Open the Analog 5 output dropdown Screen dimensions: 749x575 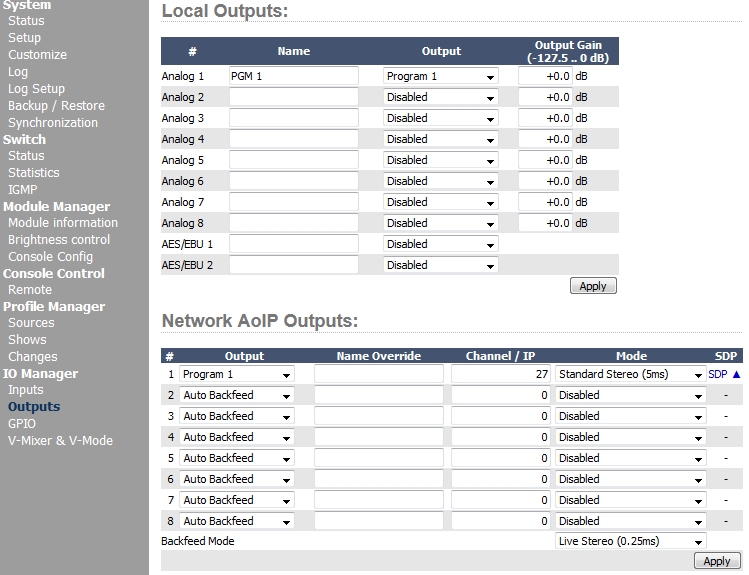(440, 160)
